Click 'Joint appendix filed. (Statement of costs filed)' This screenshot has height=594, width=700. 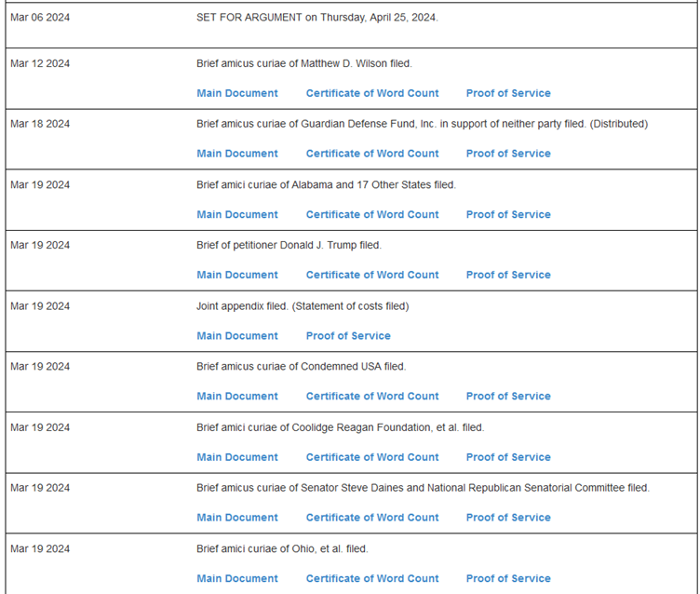click(x=303, y=306)
